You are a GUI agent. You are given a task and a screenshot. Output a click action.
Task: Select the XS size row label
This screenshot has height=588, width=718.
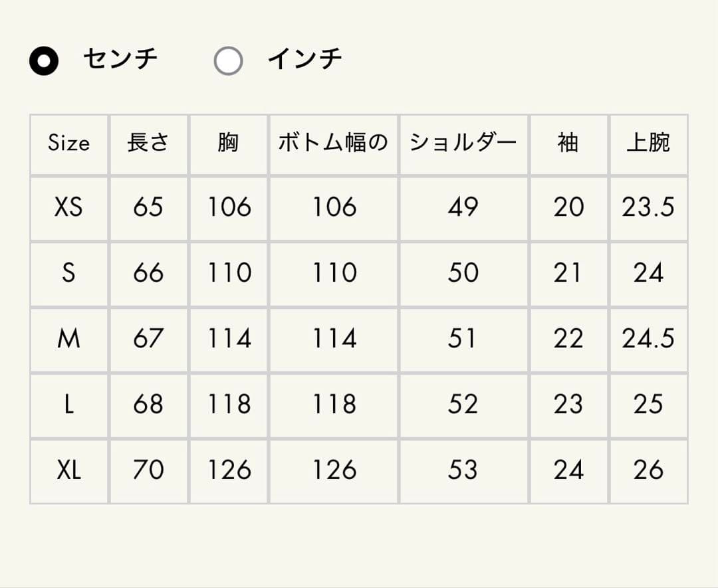coord(68,208)
